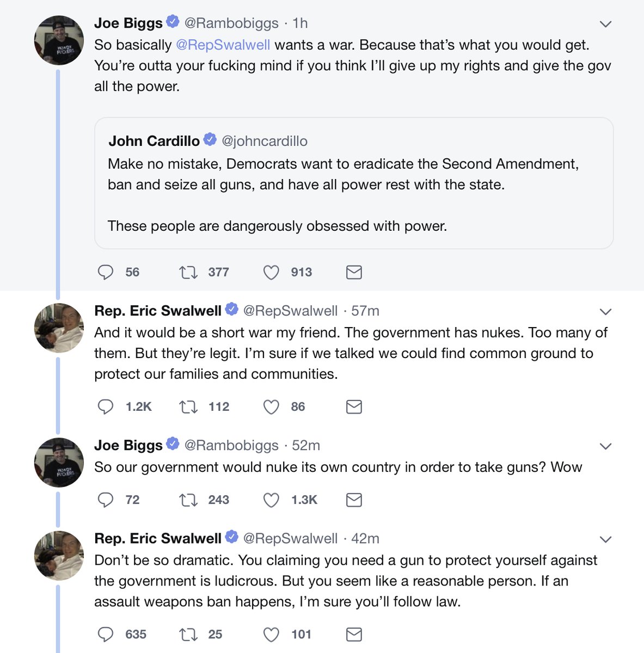
Task: Expand options caret on Swalwell's 57m tweet
Action: tap(605, 312)
